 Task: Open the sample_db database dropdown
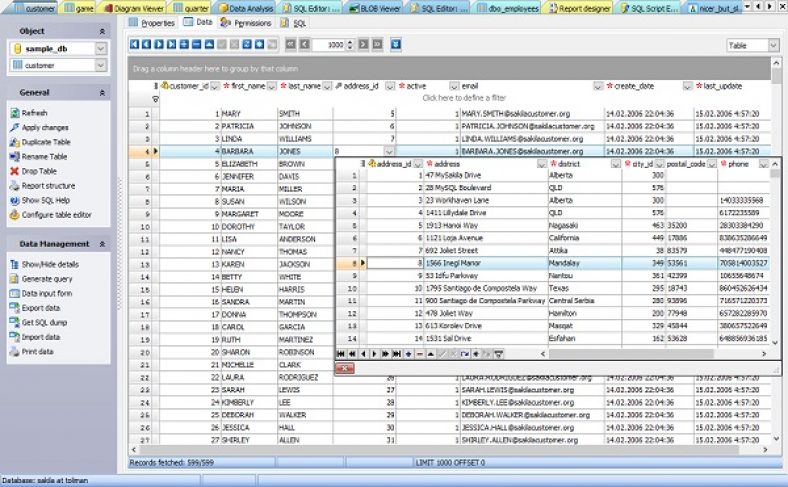coord(101,48)
